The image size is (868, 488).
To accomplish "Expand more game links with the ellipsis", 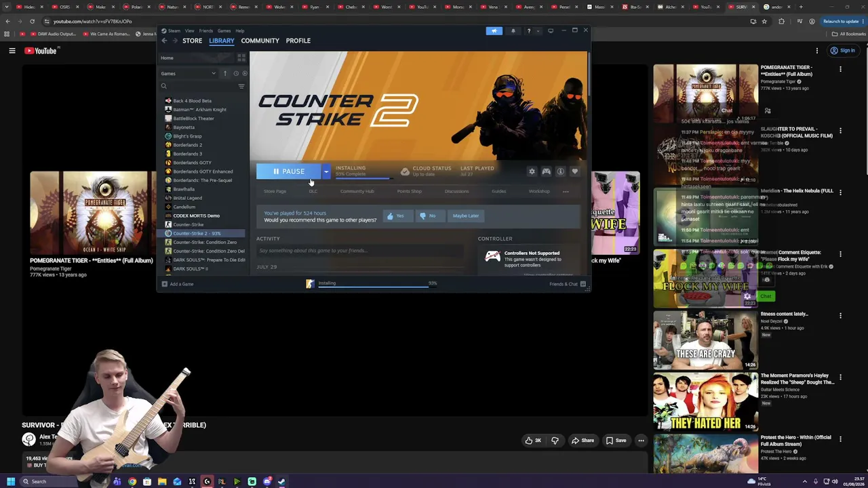I will pos(566,192).
